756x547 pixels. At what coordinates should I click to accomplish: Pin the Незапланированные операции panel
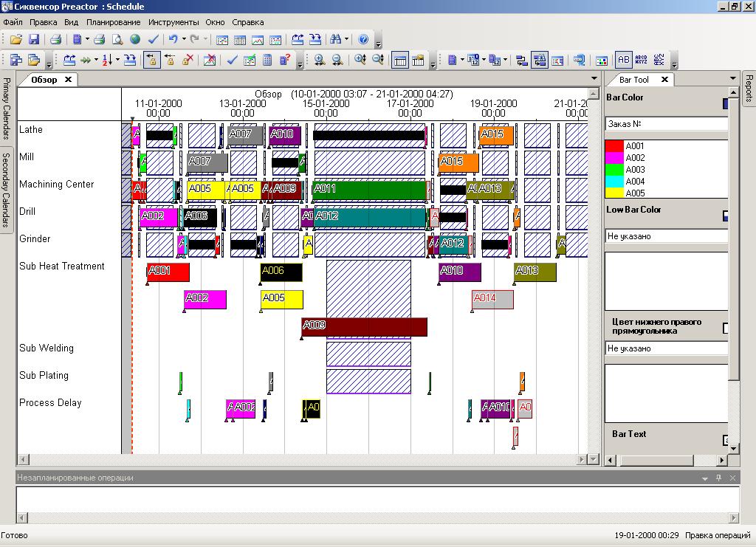[x=719, y=478]
